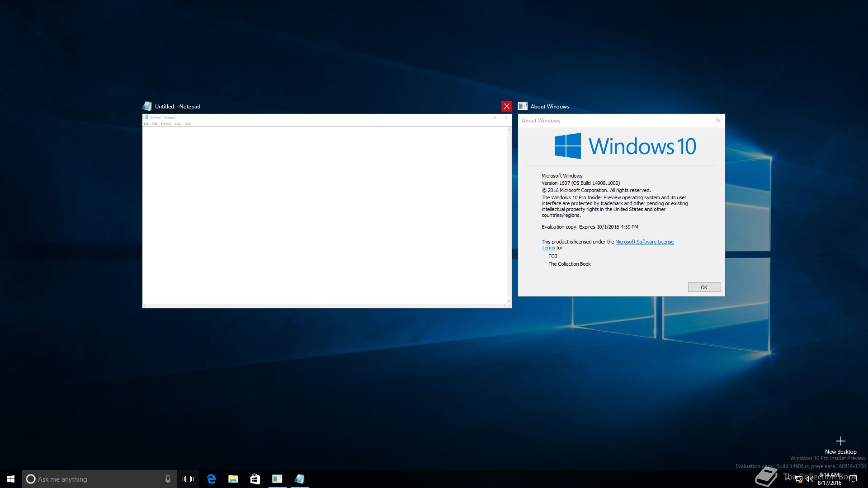
Task: Open the Action Center notification icon
Action: click(853, 479)
